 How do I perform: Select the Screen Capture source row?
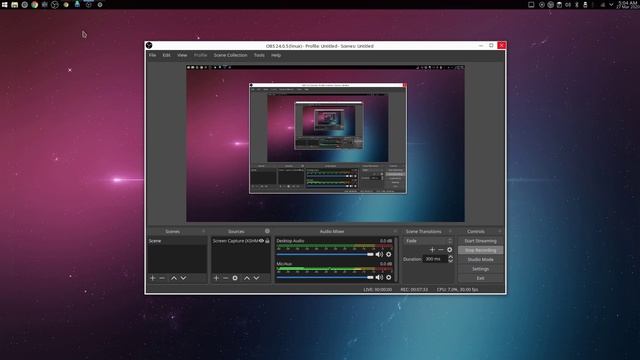(241, 241)
